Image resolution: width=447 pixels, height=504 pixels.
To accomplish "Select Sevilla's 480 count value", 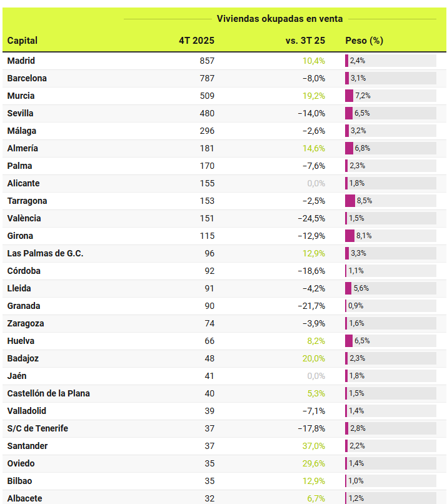I will click(206, 113).
